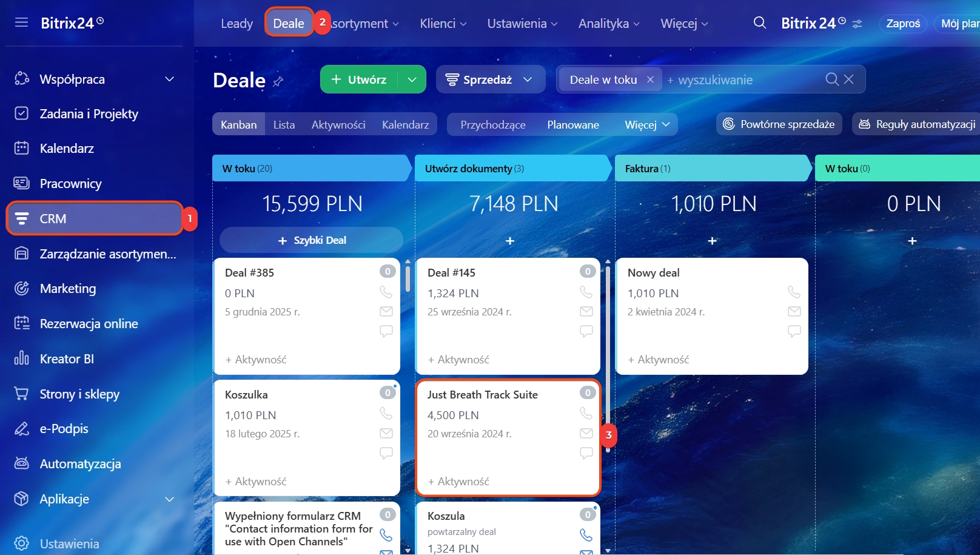The height and width of the screenshot is (555, 980).
Task: Clear the filter field with the X icon
Action: tap(849, 79)
